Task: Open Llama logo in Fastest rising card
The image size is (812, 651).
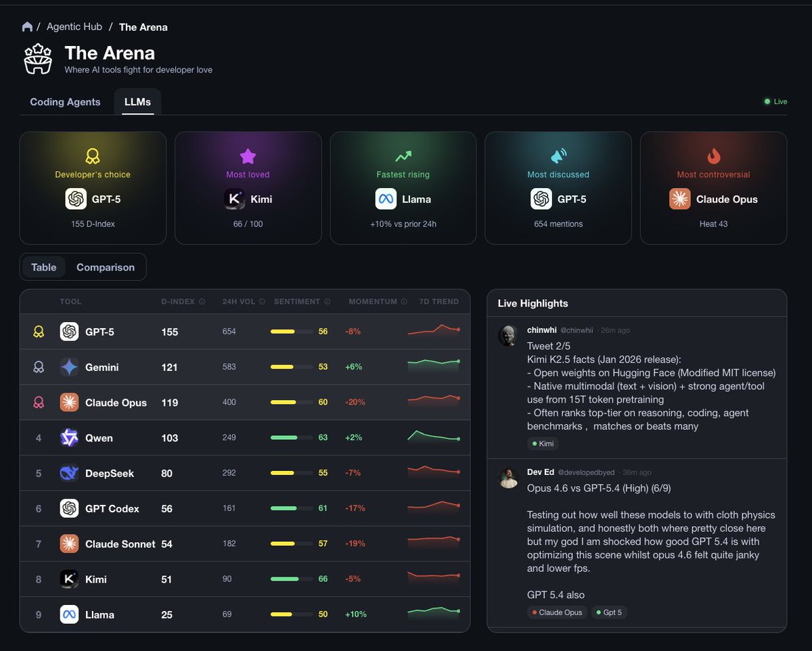Action: tap(386, 199)
